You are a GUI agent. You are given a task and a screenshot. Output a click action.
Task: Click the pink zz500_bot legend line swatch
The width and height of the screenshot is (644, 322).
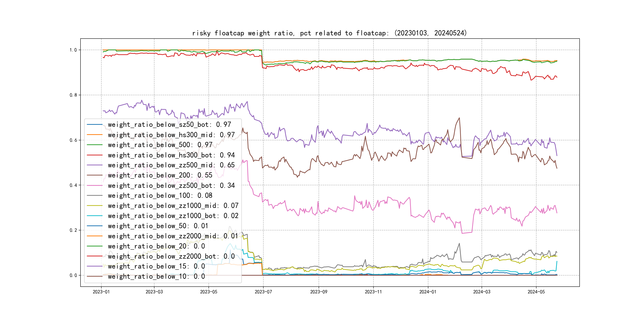94,185
